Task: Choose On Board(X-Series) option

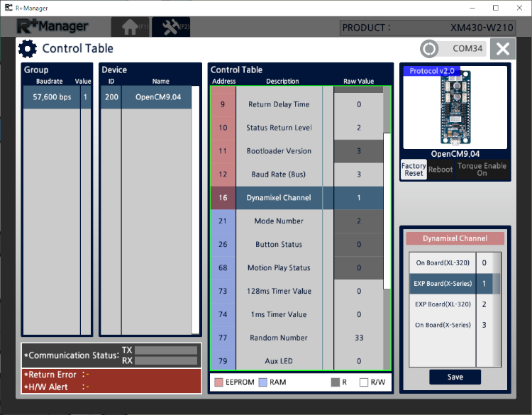Action: 443,325
